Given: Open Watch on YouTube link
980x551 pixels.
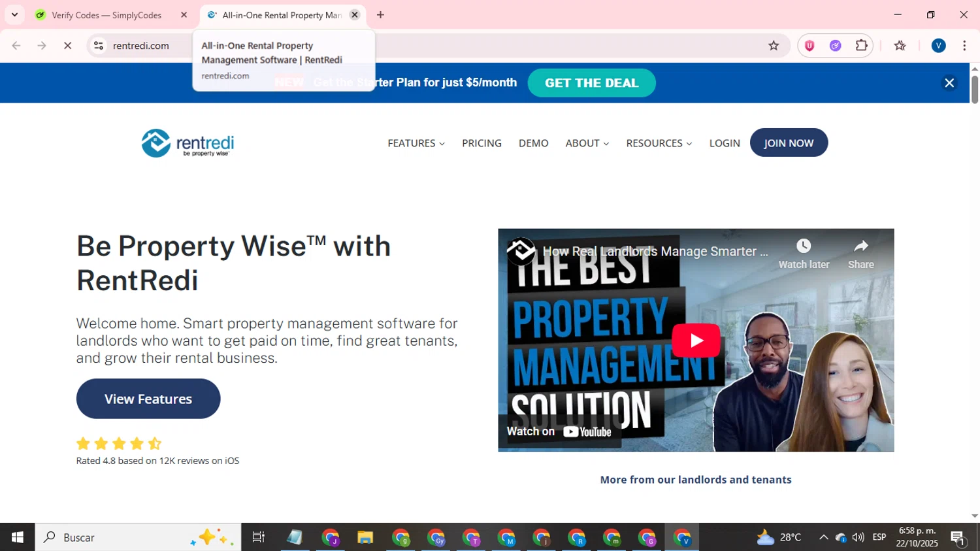Looking at the screenshot, I should tap(559, 431).
